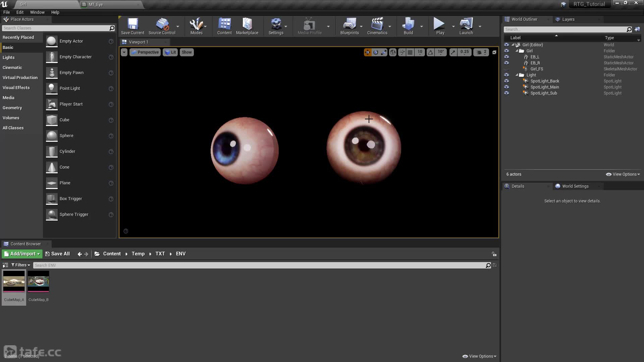Hide the SpotLight_Main actor with its eye icon
The height and width of the screenshot is (362, 644).
click(506, 87)
